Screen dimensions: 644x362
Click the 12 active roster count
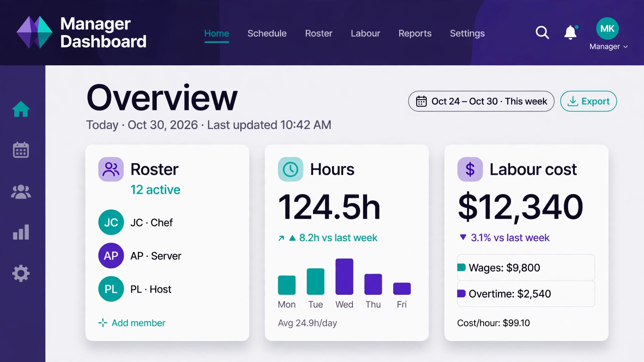(x=155, y=189)
